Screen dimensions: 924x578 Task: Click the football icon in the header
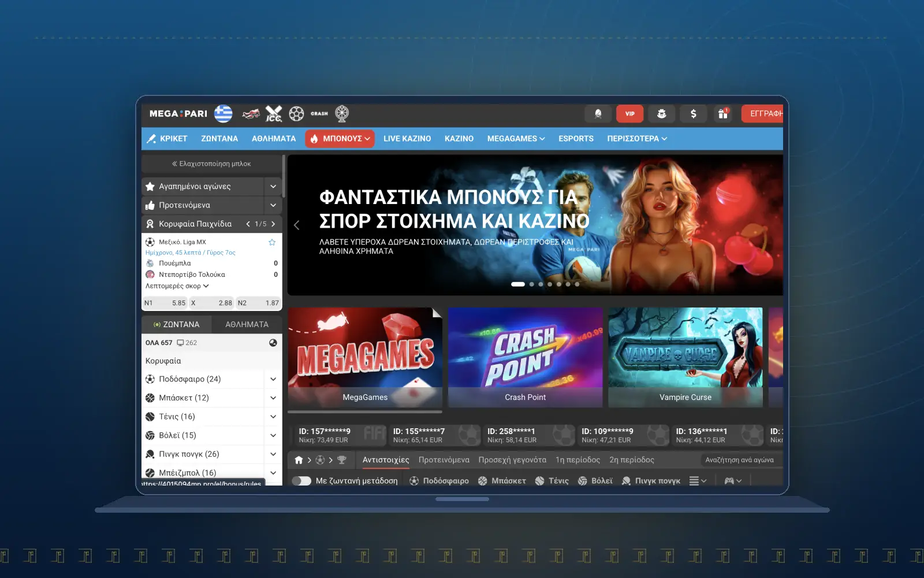coord(296,114)
